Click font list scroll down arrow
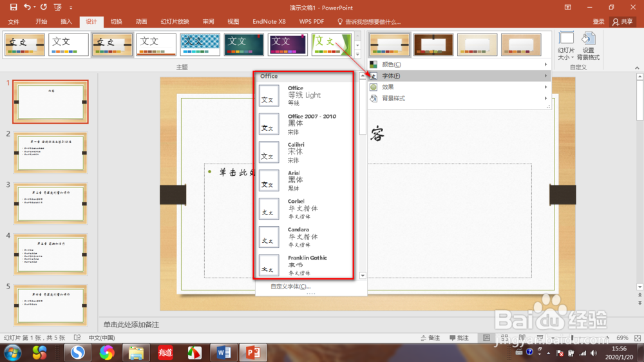Image resolution: width=644 pixels, height=362 pixels. coord(363,276)
